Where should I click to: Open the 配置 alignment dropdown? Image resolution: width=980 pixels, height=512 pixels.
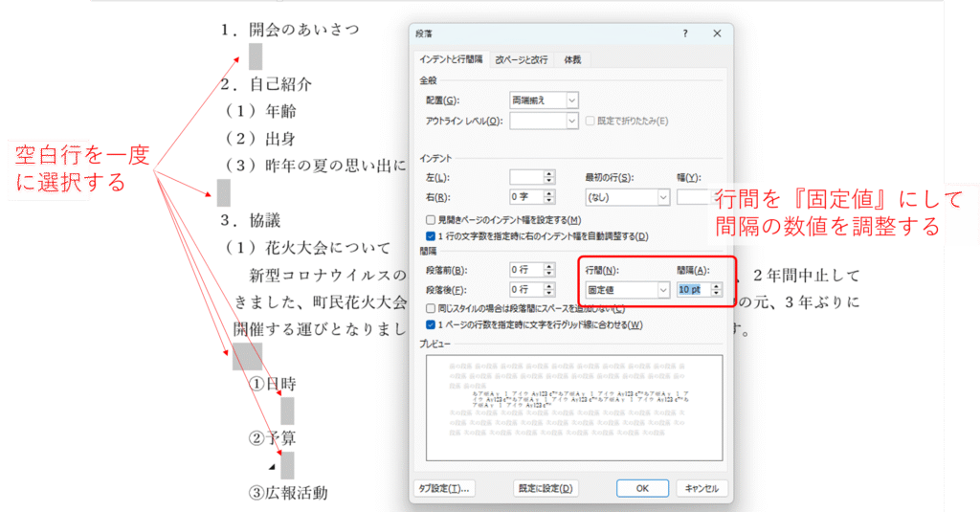coord(571,100)
